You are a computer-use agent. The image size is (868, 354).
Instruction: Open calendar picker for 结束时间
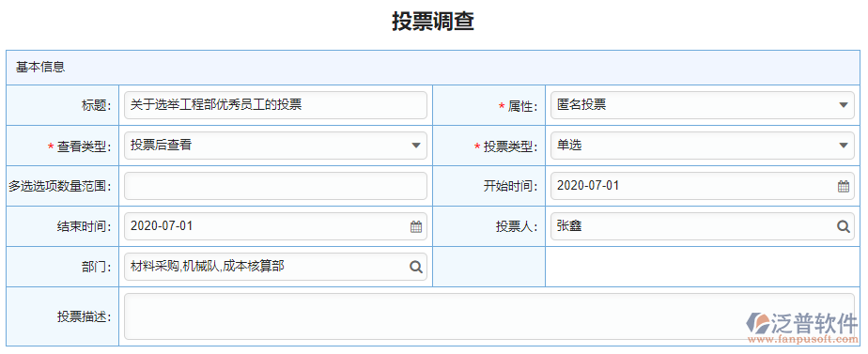(x=416, y=226)
